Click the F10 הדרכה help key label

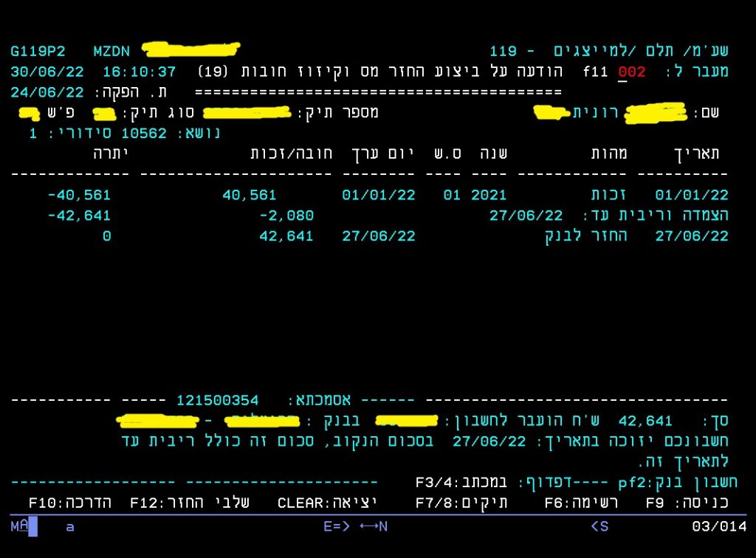(70, 503)
